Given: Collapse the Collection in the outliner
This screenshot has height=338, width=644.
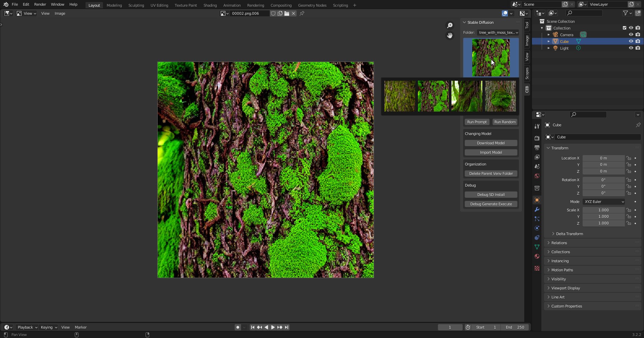Looking at the screenshot, I should tap(541, 28).
